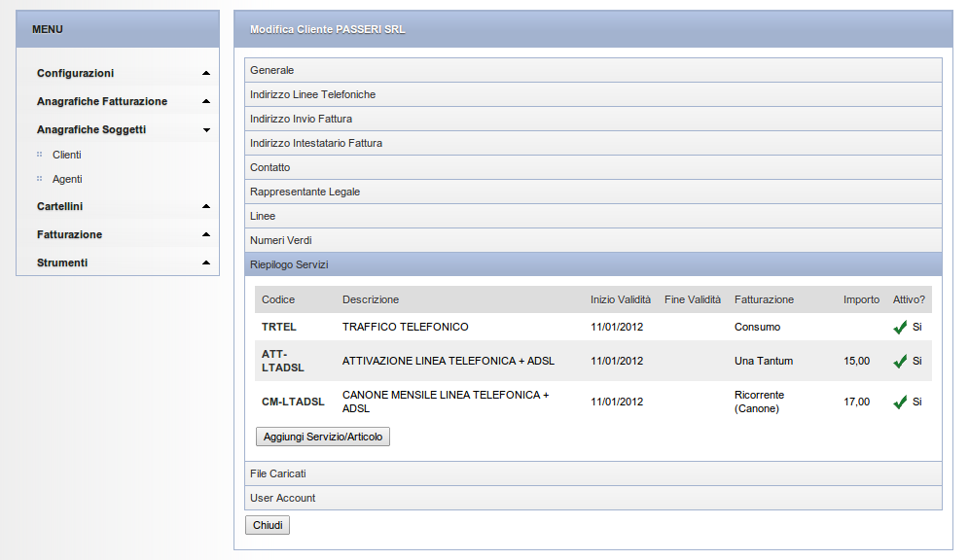
Task: Click Consumo billing cell
Action: 757,327
